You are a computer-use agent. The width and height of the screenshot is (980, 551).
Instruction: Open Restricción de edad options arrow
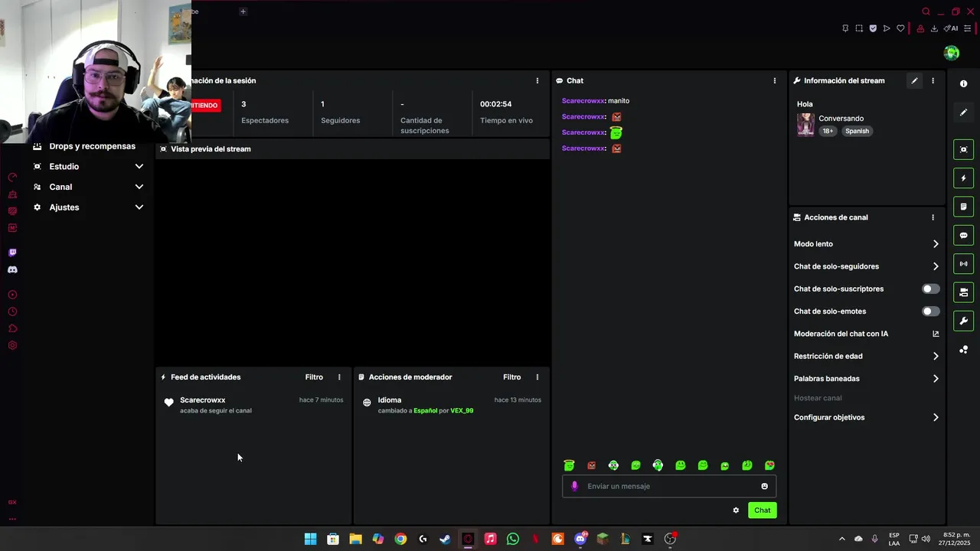click(x=936, y=356)
